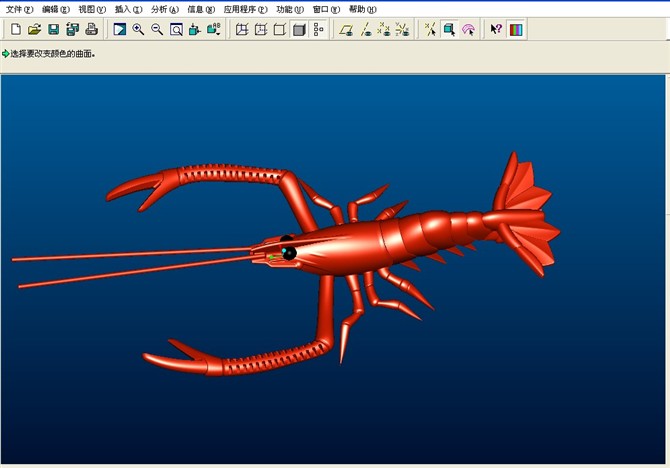Toggle datum planes display
This screenshot has height=468, width=670.
[346, 30]
